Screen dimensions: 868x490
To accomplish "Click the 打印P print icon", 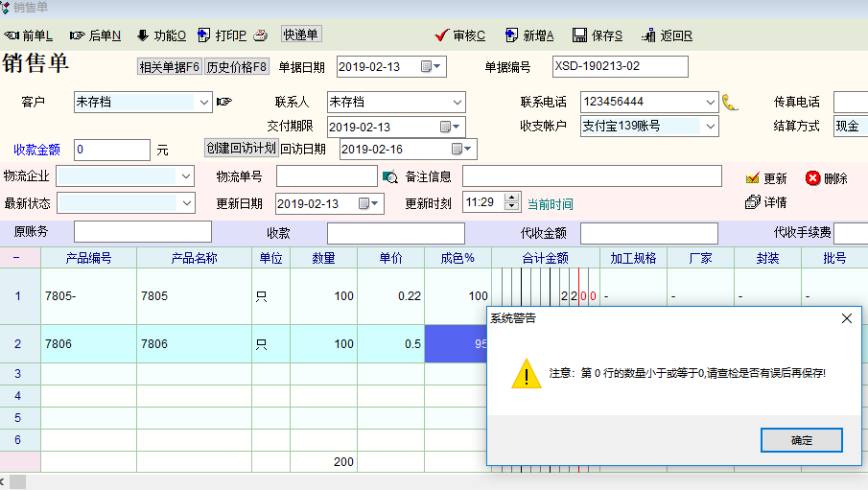I will pos(204,35).
